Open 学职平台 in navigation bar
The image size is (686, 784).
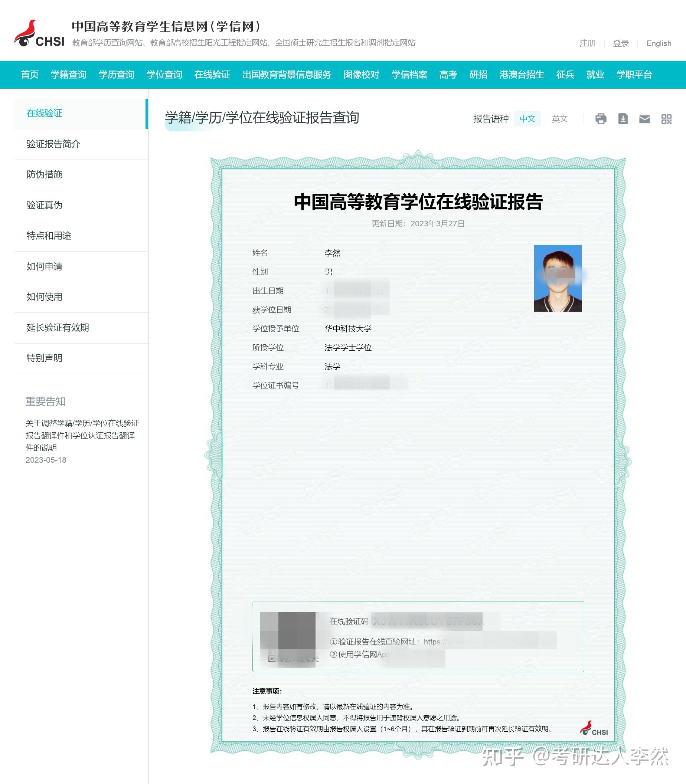(x=634, y=75)
